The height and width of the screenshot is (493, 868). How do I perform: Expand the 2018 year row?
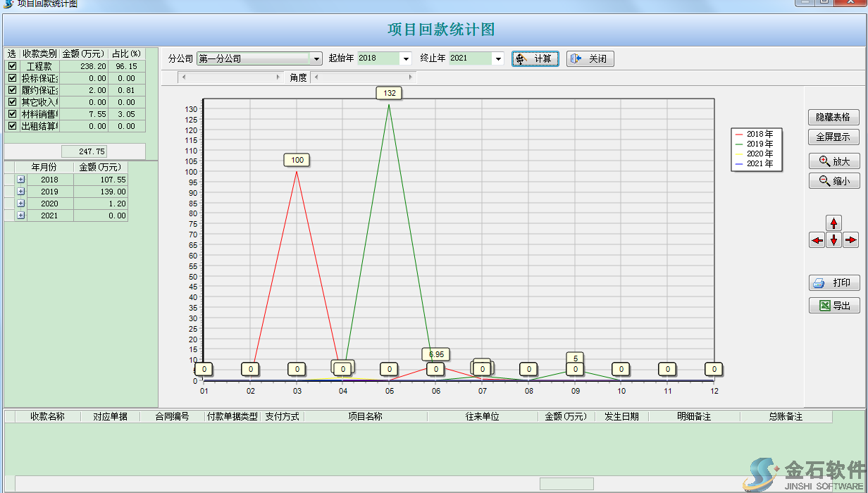coord(20,180)
